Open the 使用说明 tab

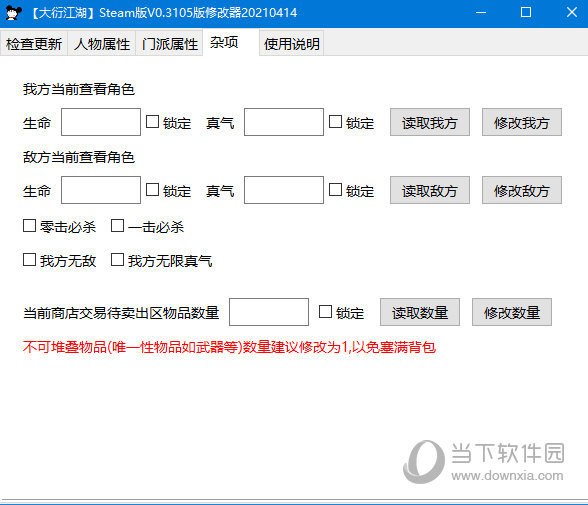[x=291, y=44]
